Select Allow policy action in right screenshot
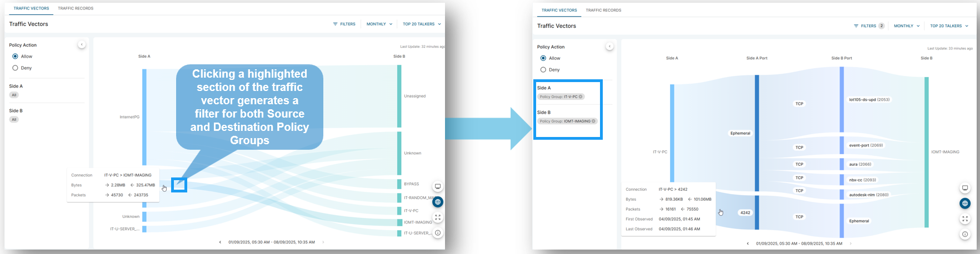This screenshot has height=254, width=980. coord(543,58)
